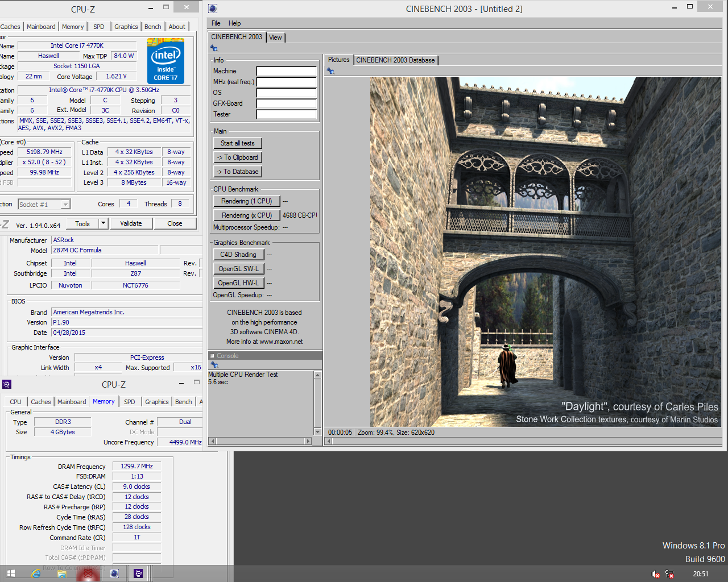Screen dimensions: 728x582
Task: Switch to the CPU-Z taskbar icon
Action: point(138,573)
